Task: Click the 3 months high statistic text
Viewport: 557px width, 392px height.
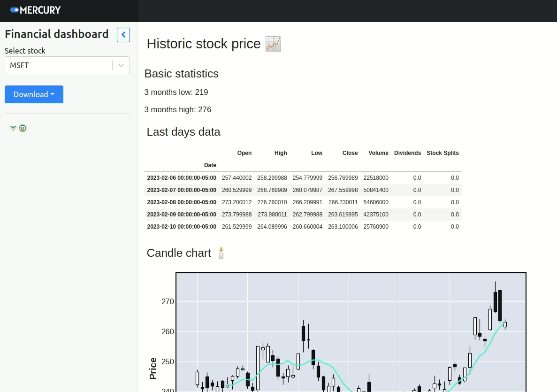Action: click(x=178, y=109)
